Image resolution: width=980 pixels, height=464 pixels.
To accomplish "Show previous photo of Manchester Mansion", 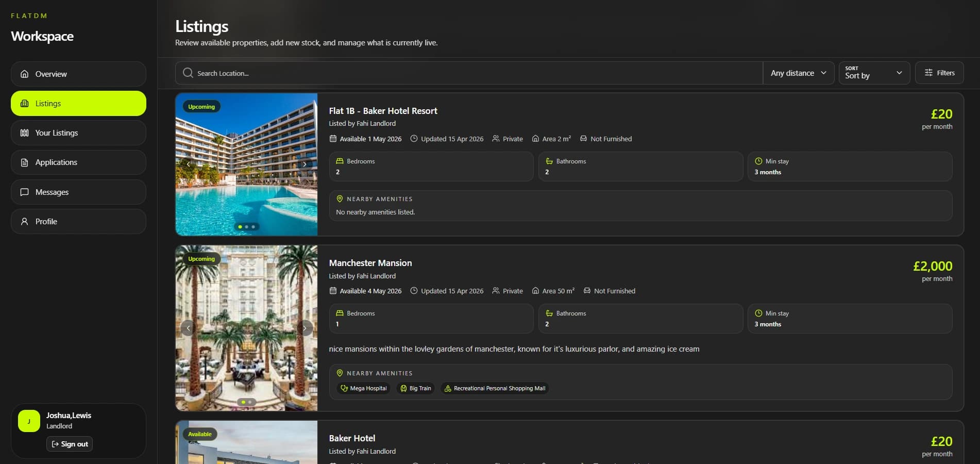I will tap(188, 328).
